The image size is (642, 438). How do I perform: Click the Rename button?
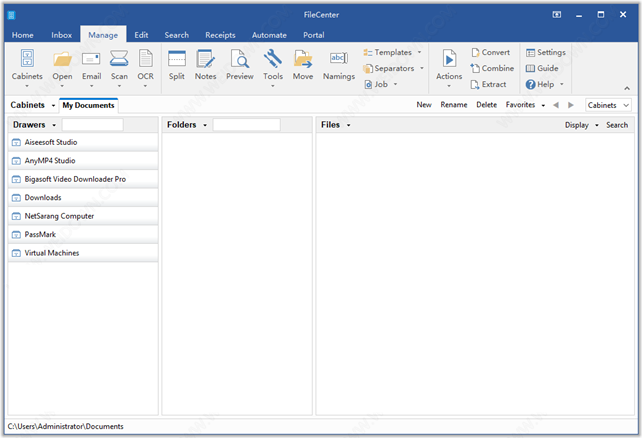(454, 105)
